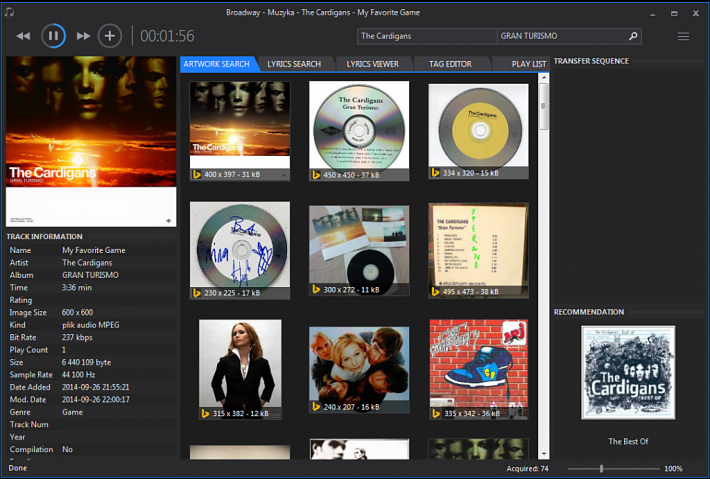710x479 pixels.
Task: Click the search magnifier icon
Action: click(x=633, y=36)
